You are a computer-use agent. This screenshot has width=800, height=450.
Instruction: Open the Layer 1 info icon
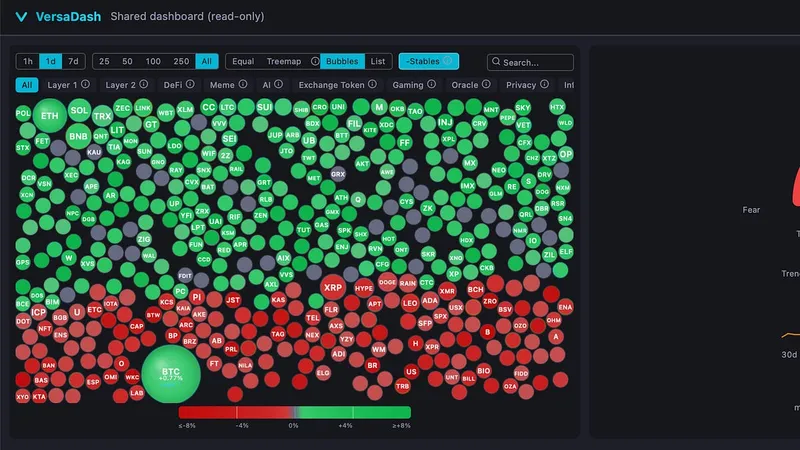(85, 84)
